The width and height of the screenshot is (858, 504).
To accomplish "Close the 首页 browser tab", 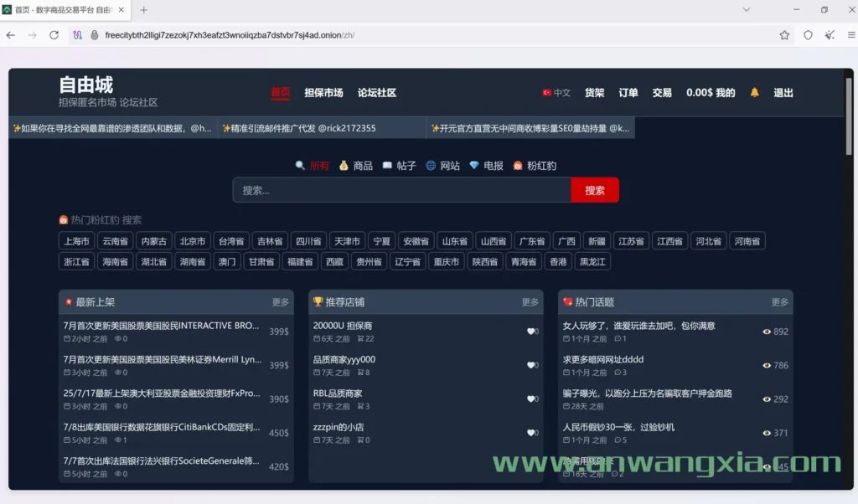I will click(121, 10).
